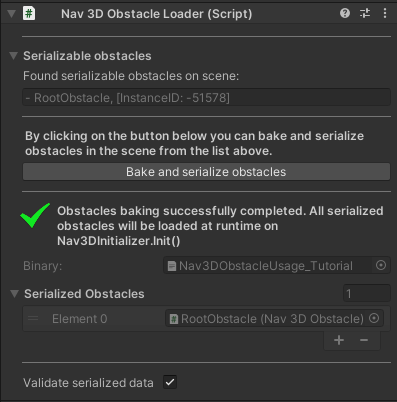Click Nav 3D Obstacle Loader header title

pos(157,14)
